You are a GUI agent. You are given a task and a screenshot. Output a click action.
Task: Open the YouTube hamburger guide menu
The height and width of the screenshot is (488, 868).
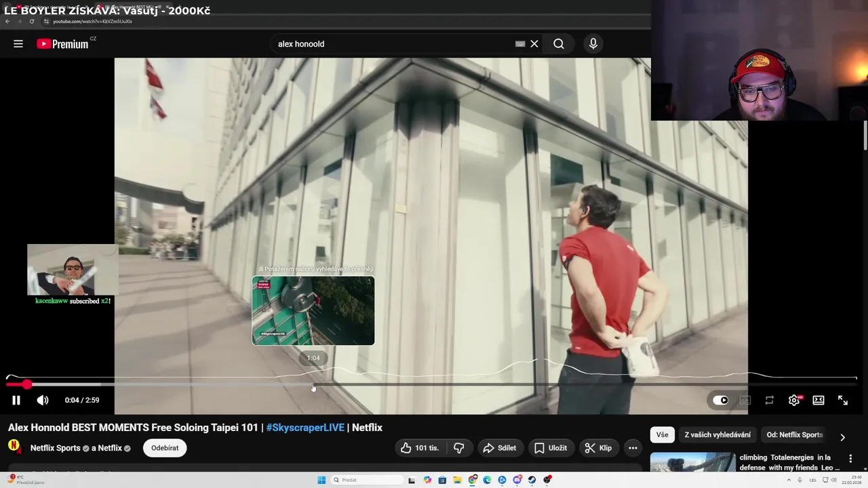coord(18,44)
